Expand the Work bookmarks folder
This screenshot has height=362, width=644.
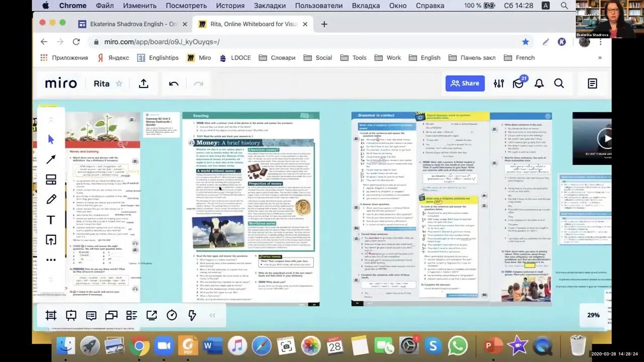pyautogui.click(x=387, y=58)
